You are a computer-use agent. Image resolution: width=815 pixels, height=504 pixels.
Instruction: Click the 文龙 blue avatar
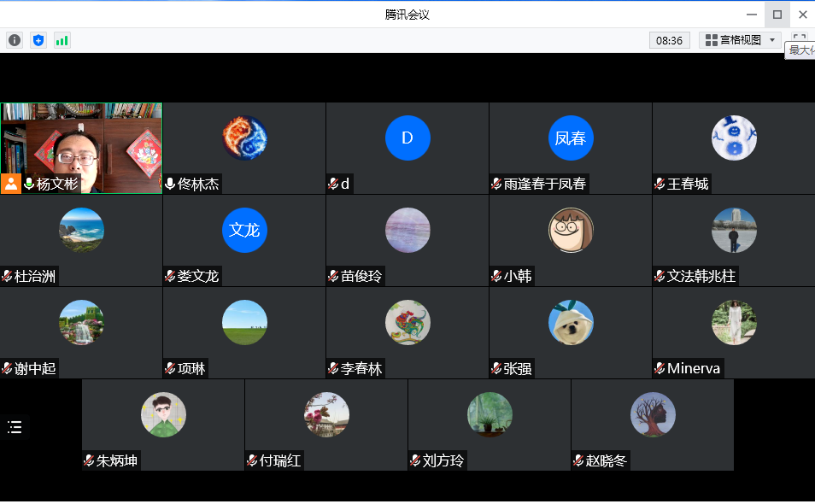(x=244, y=231)
